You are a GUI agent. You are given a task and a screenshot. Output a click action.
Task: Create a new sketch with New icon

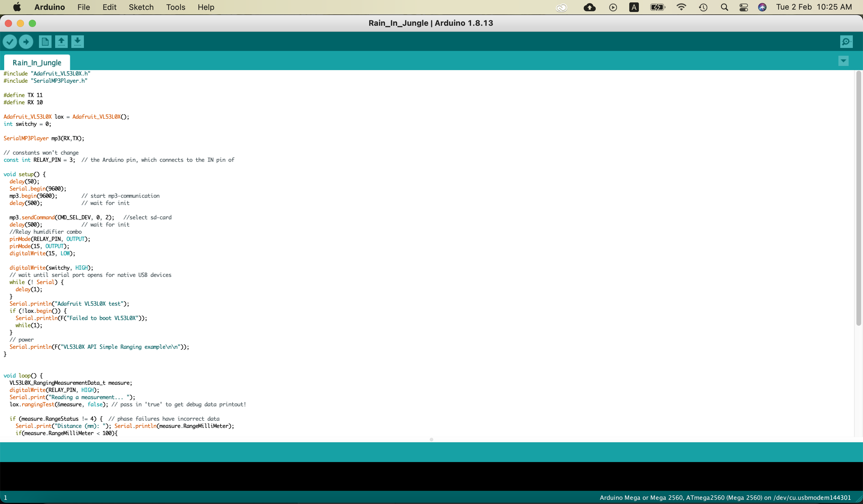click(x=45, y=42)
